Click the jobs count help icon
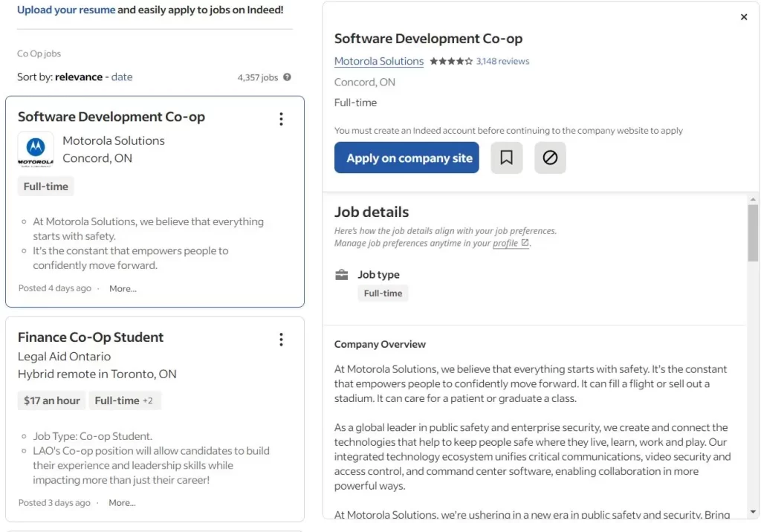Screen dimensions: 761x532 pyautogui.click(x=288, y=77)
